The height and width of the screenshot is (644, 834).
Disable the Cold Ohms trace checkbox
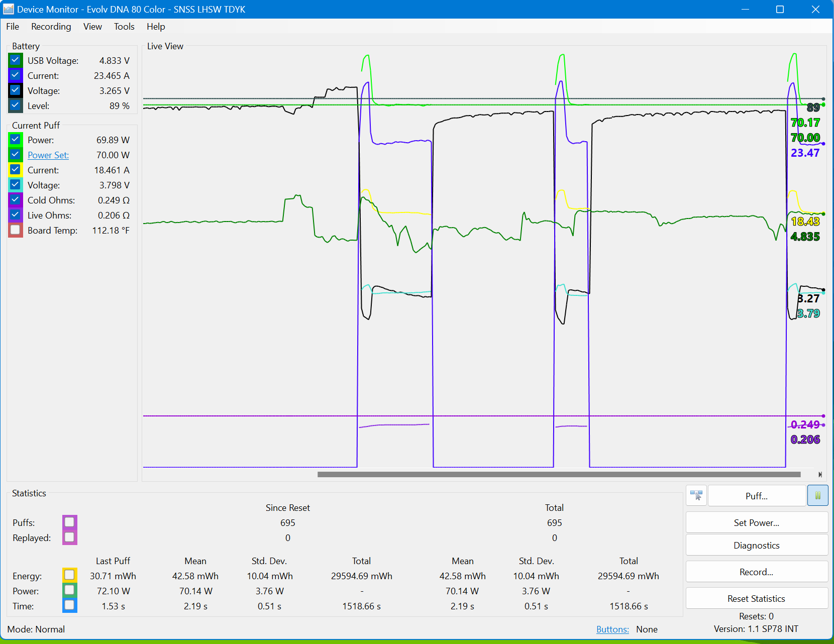click(16, 200)
